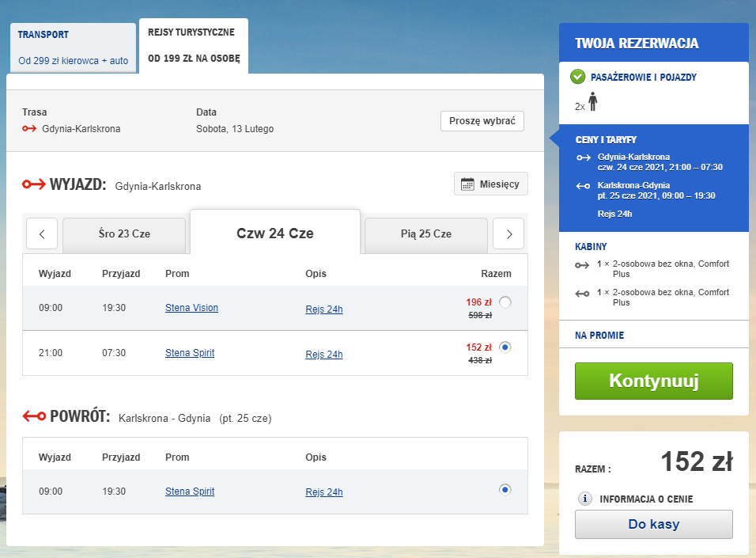This screenshot has width=756, height=558.
Task: Select the 09:00 return Stena Spirit radio
Action: [505, 489]
